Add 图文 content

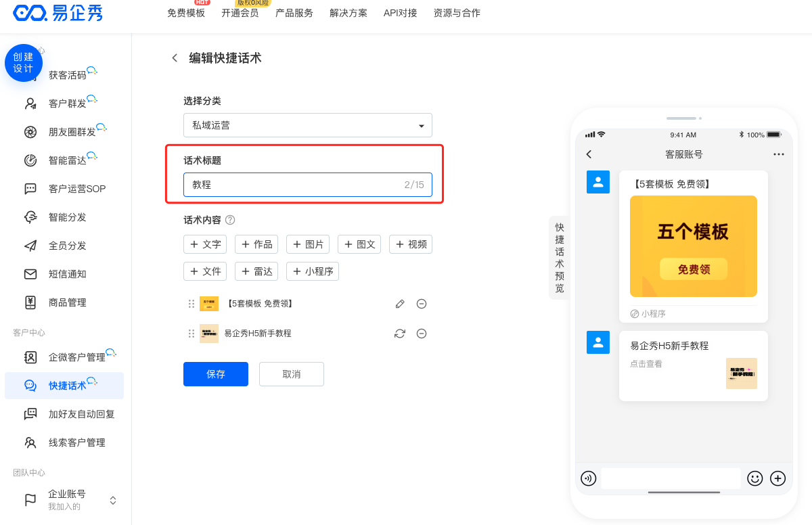(x=359, y=244)
